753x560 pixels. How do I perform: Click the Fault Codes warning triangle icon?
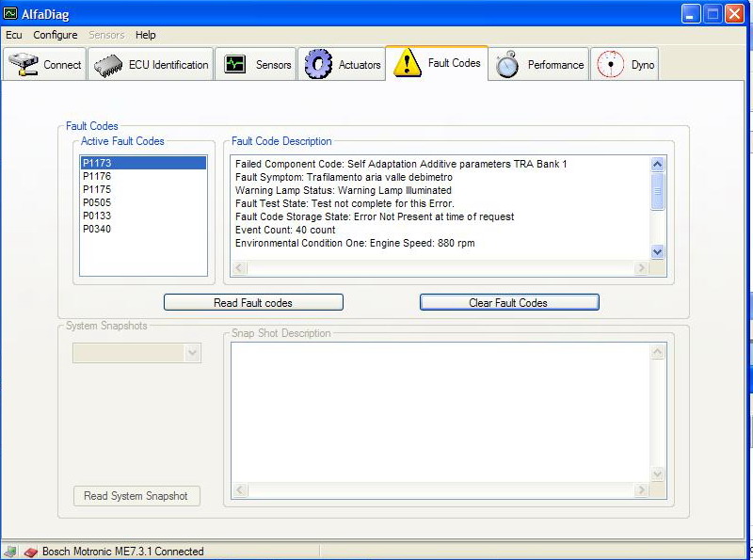[x=407, y=63]
